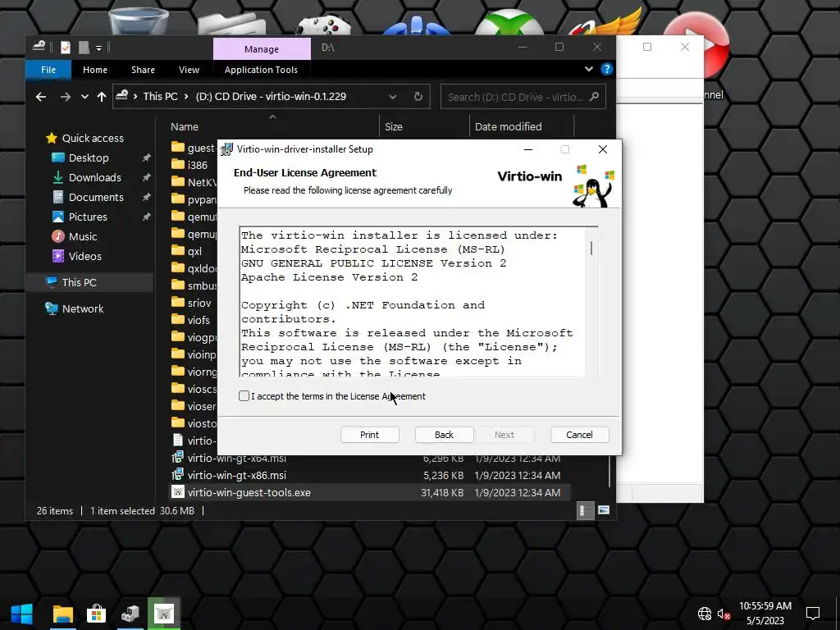Select virtio-win-guest-tools.exe file
Viewport: 840px width, 630px height.
[249, 492]
